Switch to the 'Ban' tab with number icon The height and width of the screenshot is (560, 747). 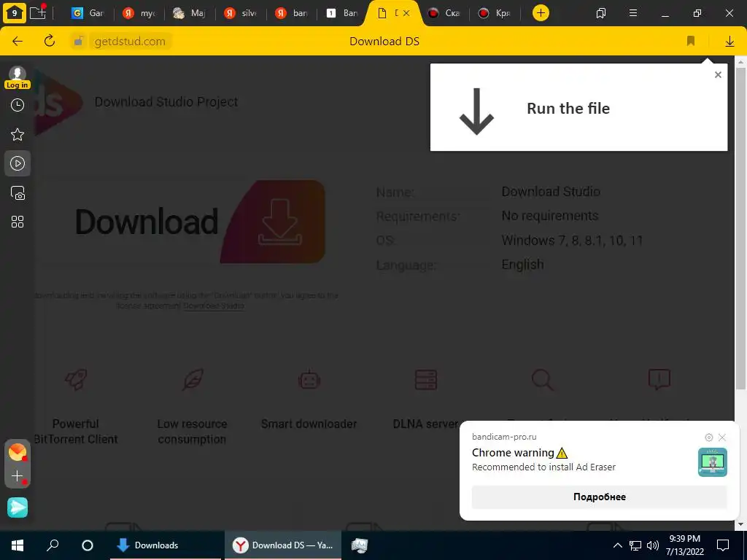coord(342,13)
